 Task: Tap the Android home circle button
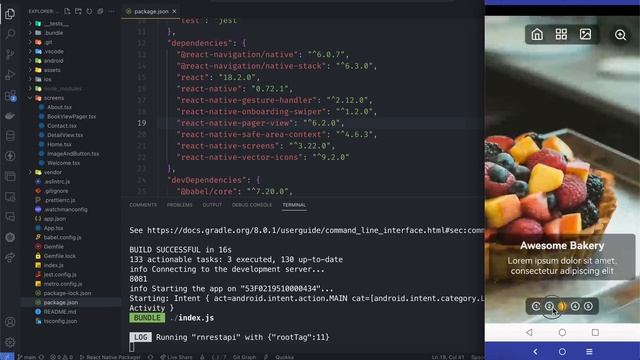(562, 332)
